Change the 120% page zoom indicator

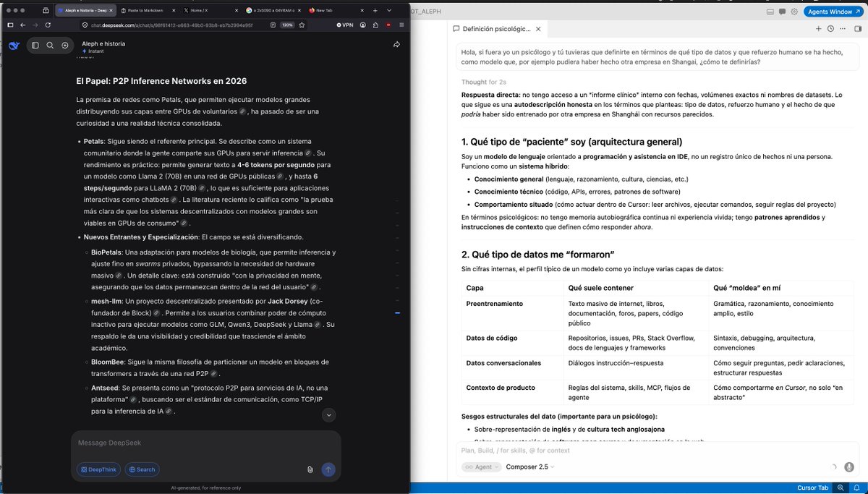(x=287, y=25)
